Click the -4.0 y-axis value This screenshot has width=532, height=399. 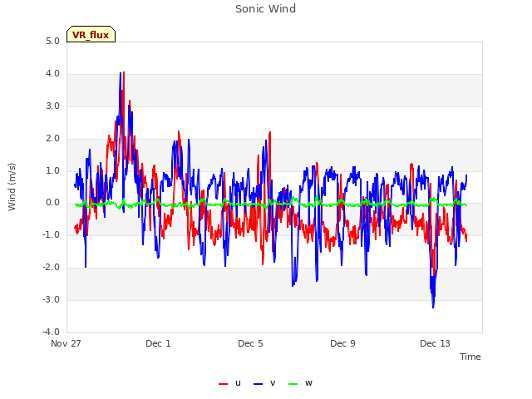tap(52, 332)
